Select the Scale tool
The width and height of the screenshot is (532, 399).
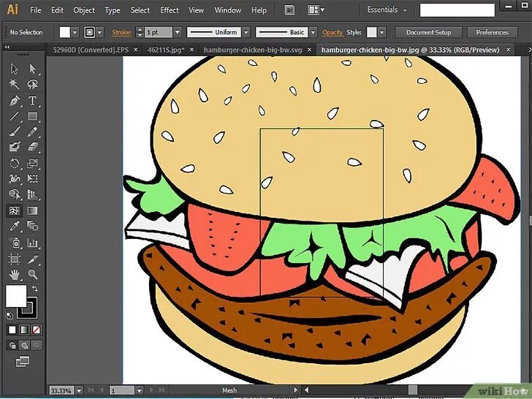click(x=33, y=164)
